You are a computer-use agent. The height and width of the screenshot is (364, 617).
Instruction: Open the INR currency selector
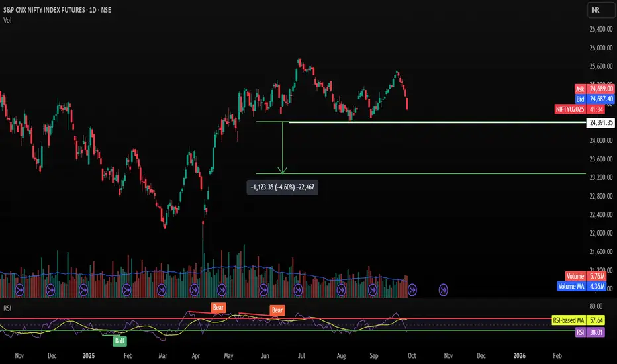(x=600, y=10)
